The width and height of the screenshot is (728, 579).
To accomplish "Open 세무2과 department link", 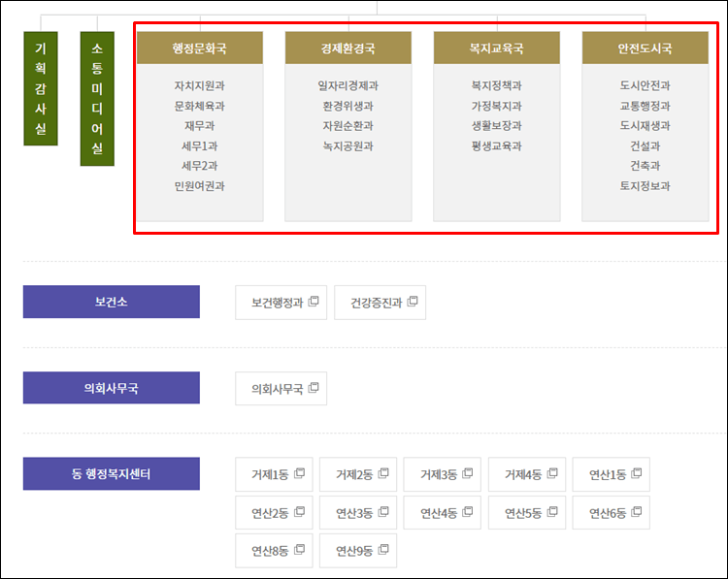I will coord(200,166).
